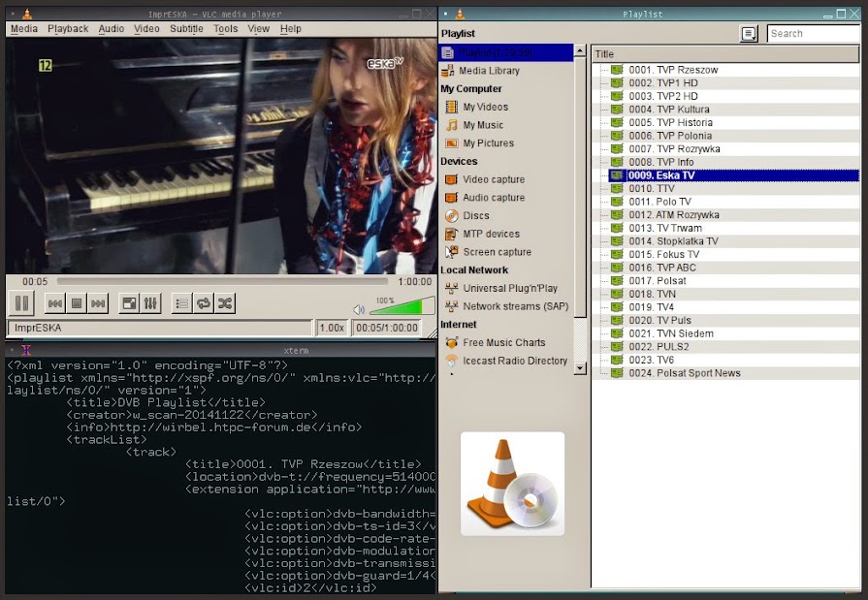Adjust the volume slider at 100%
868x600 pixels.
(402, 306)
